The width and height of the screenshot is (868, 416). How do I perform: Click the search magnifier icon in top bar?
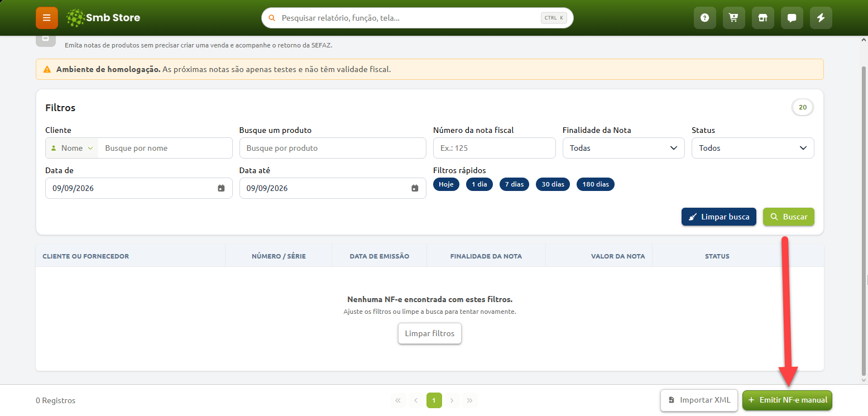[272, 18]
